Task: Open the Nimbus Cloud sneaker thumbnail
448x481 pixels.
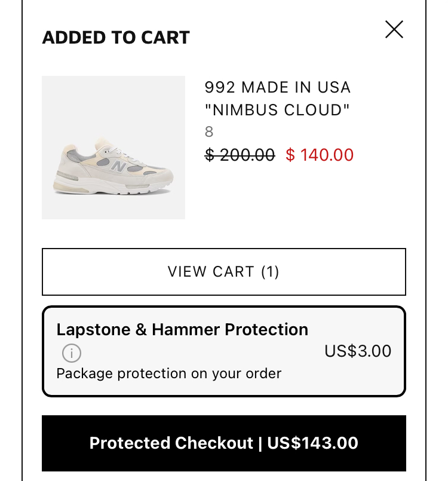Action: 113,148
